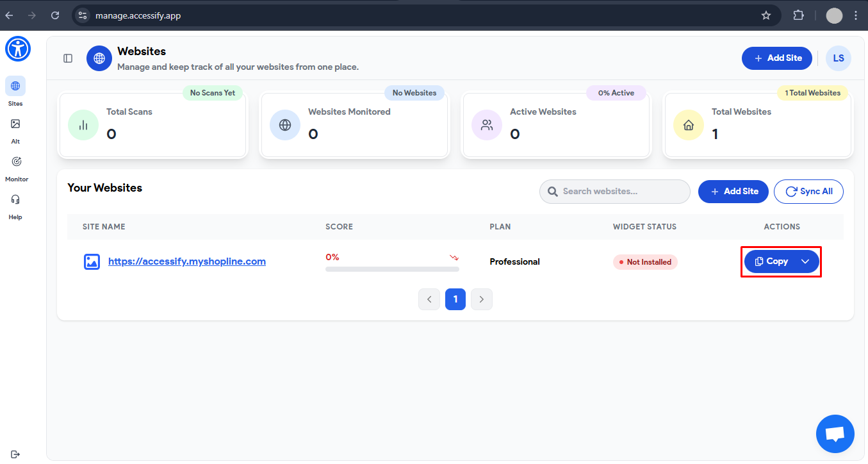Expand the Copy button dropdown arrow
This screenshot has height=464, width=868.
805,261
